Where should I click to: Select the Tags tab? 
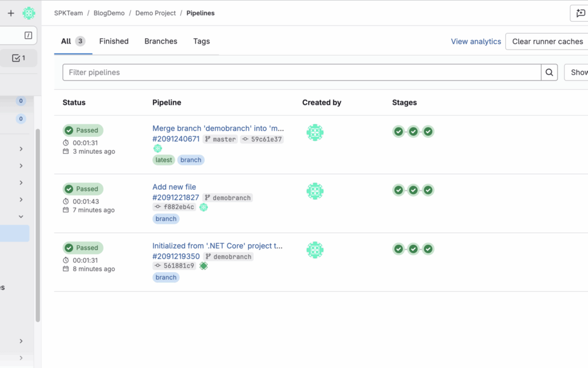pyautogui.click(x=201, y=41)
